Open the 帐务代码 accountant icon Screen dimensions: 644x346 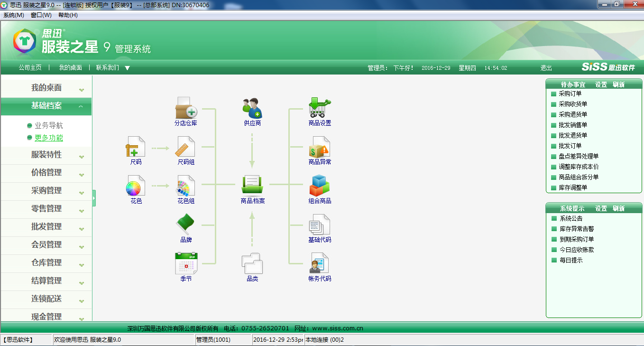click(320, 263)
